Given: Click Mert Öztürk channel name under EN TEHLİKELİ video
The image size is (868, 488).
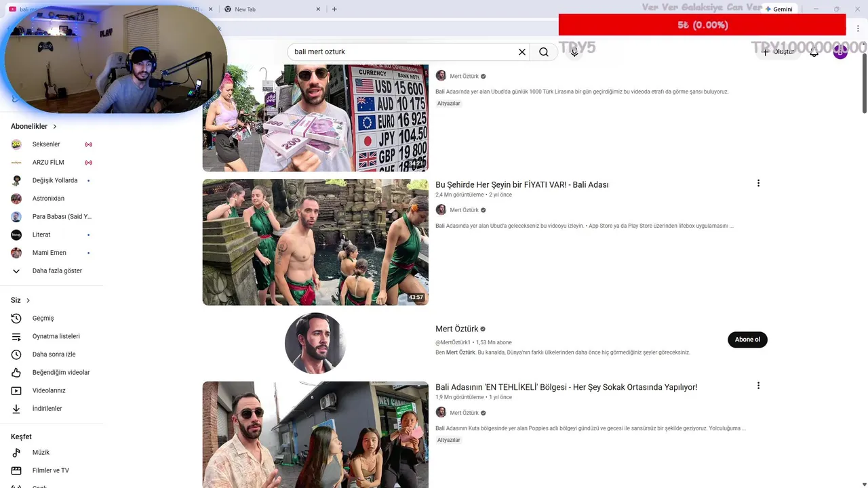Looking at the screenshot, I should [x=465, y=413].
